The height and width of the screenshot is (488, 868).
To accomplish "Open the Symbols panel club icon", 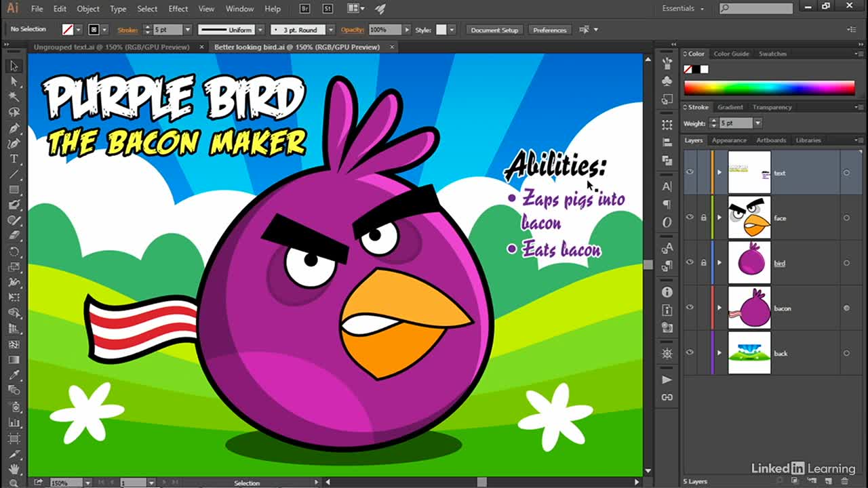I will pyautogui.click(x=667, y=81).
